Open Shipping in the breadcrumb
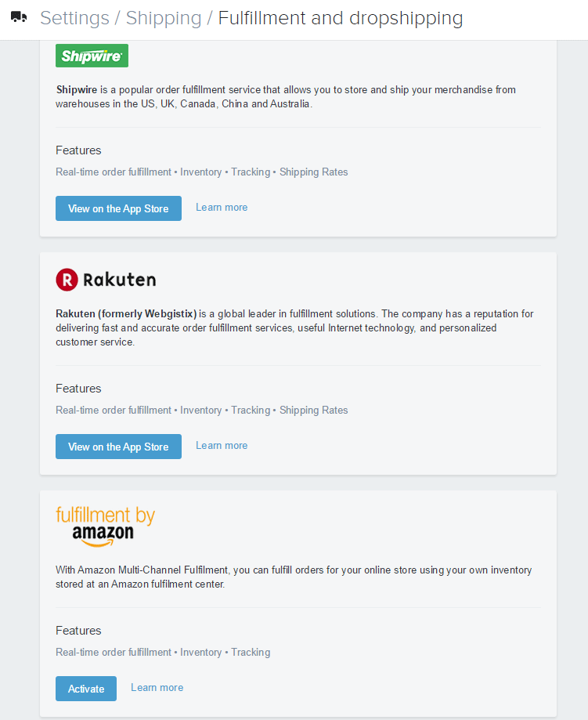The height and width of the screenshot is (720, 588). click(x=164, y=18)
